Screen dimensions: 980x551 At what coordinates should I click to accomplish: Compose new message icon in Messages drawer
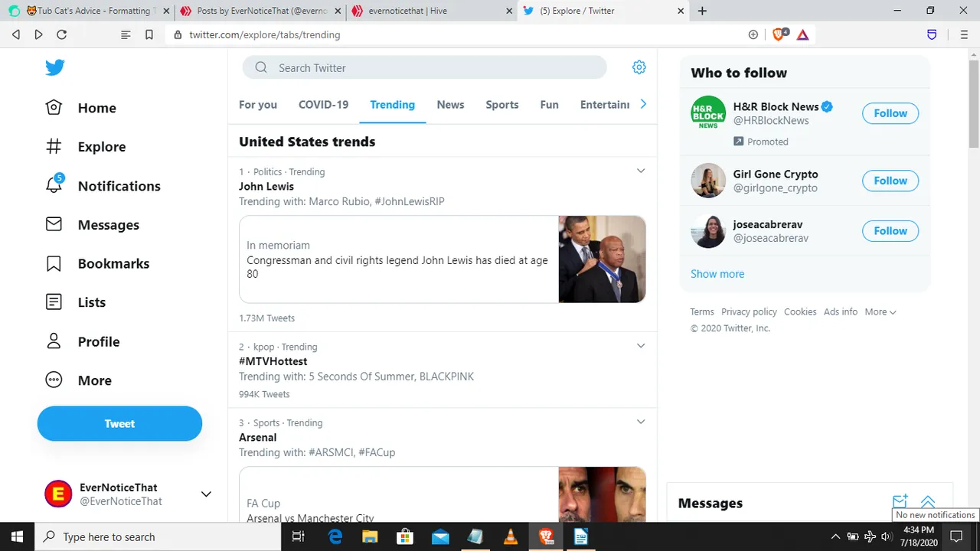pos(900,502)
